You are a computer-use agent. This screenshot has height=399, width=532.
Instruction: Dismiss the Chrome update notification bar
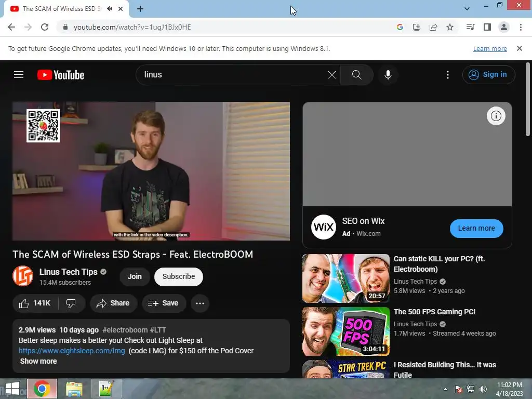click(520, 48)
